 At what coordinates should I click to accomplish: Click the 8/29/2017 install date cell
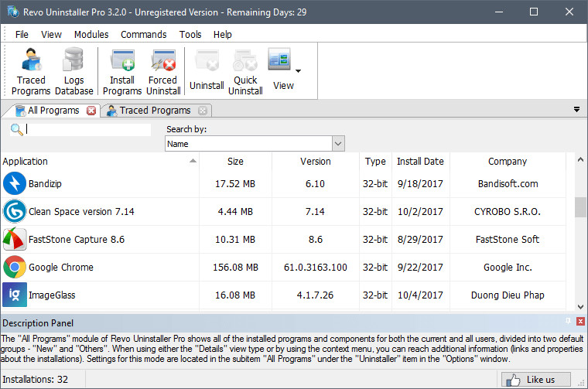(x=420, y=239)
